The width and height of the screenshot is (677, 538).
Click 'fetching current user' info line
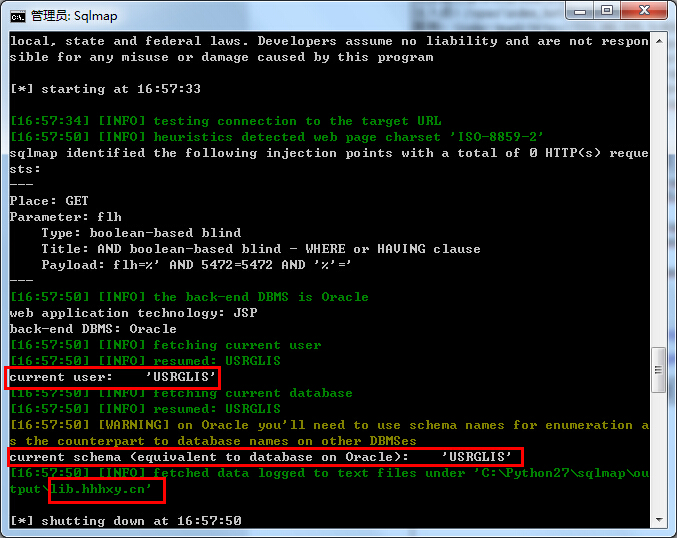point(165,345)
